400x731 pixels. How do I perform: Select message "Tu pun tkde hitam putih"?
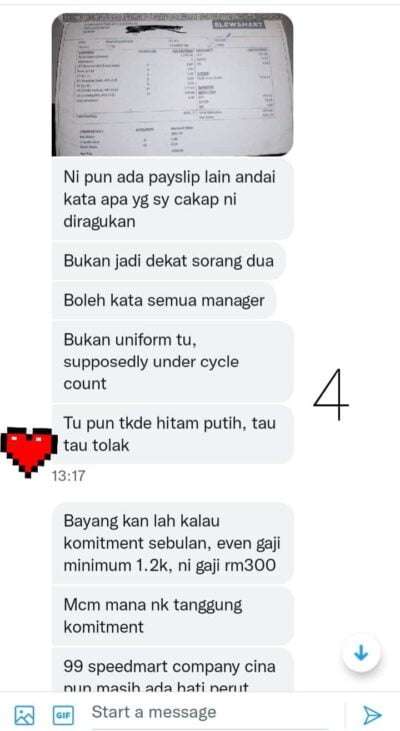(172, 434)
